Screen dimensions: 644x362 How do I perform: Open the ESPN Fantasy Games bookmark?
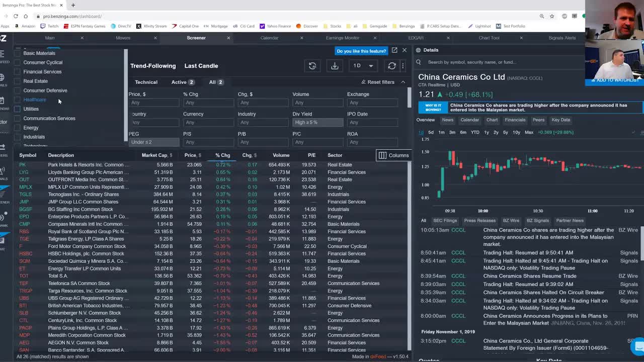[85, 26]
